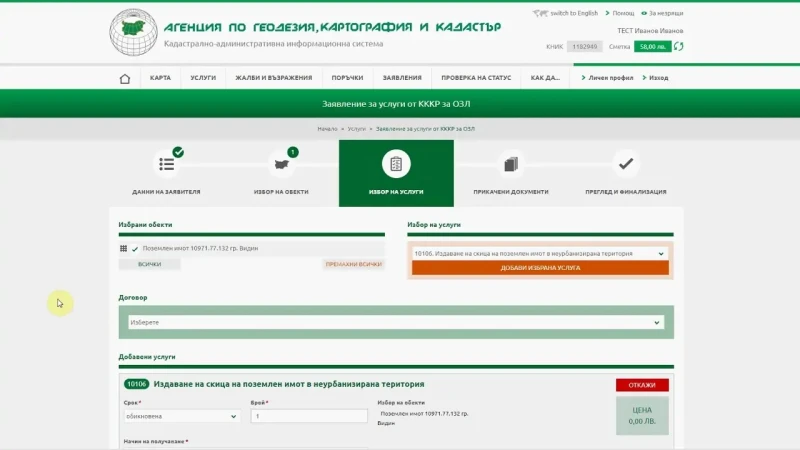Open attached documents step icon
The width and height of the screenshot is (800, 450).
coord(511,164)
